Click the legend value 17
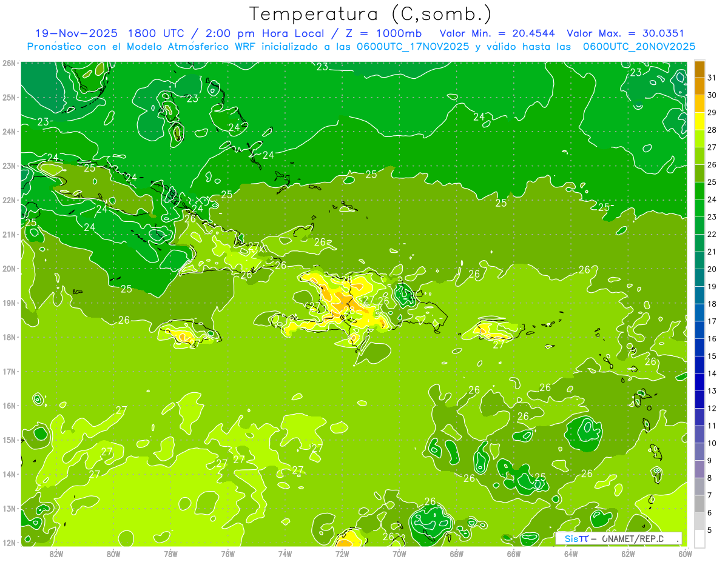 click(712, 321)
